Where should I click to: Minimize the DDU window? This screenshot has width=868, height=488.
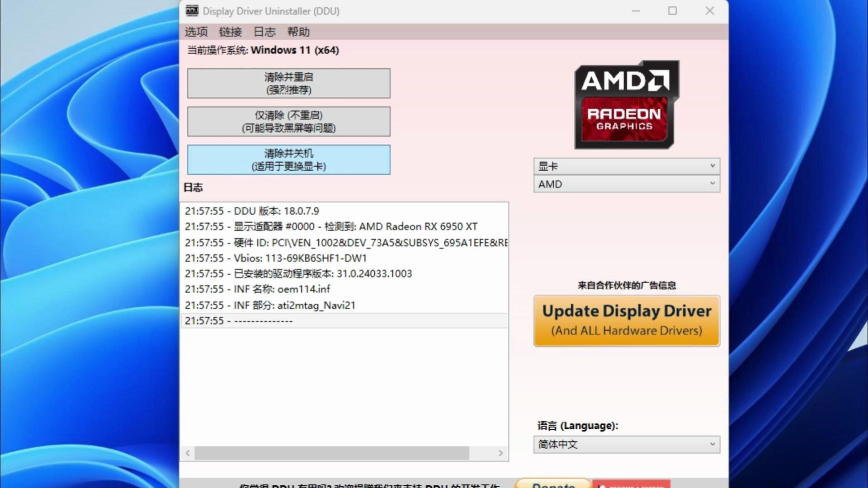(636, 11)
